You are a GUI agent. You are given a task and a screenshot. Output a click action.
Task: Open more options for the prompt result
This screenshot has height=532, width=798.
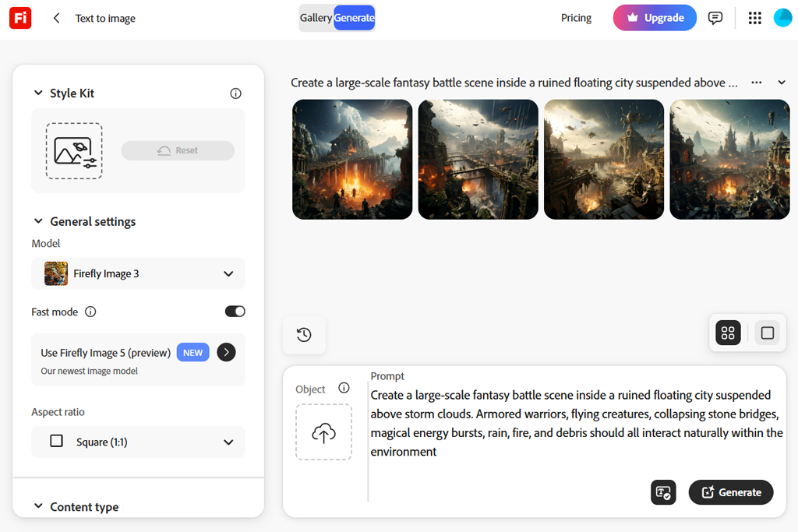click(x=757, y=83)
